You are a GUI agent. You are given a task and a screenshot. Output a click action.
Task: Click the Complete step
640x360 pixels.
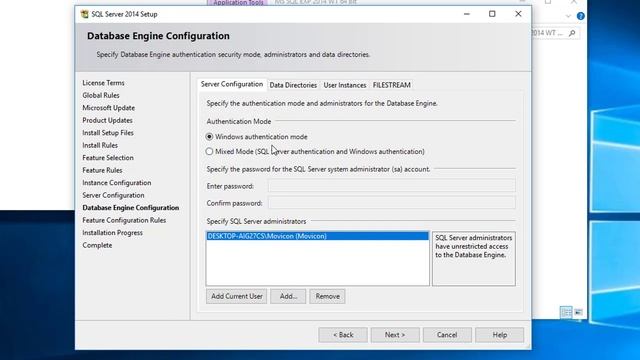click(97, 245)
